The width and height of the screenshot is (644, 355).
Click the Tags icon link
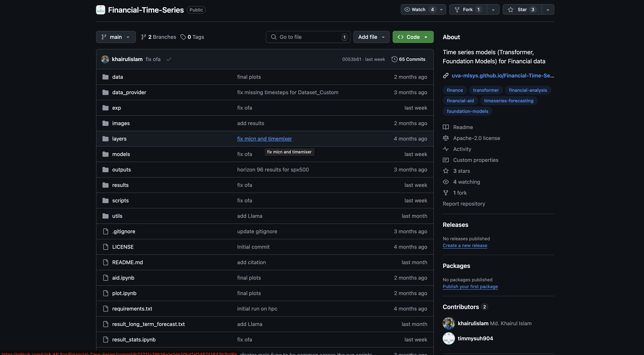(192, 37)
